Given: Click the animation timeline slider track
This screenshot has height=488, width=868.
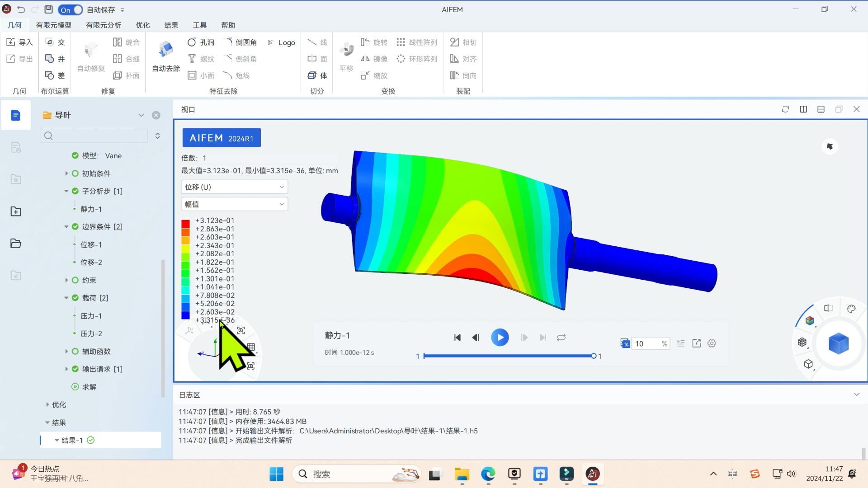Looking at the screenshot, I should [508, 356].
